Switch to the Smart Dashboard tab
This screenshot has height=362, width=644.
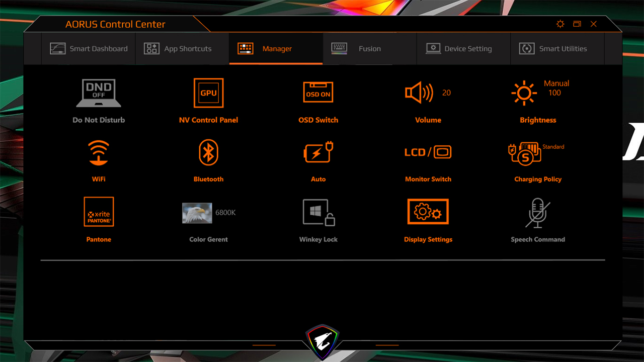click(x=89, y=49)
